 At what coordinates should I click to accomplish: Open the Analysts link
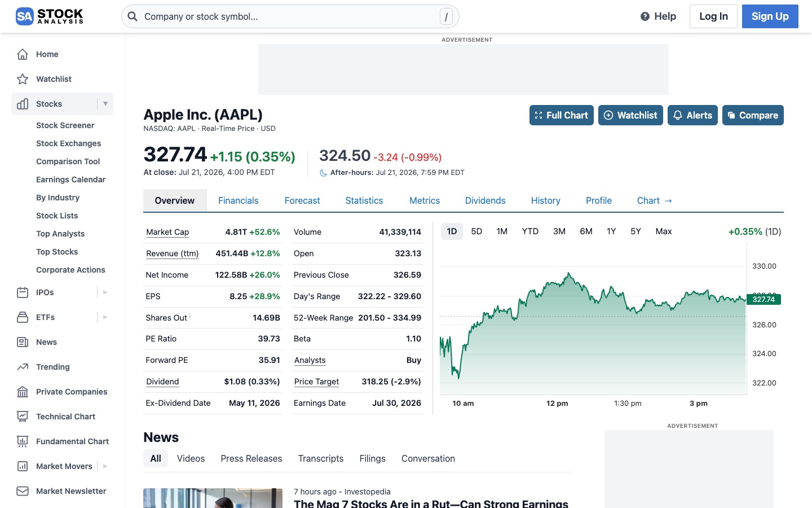310,360
